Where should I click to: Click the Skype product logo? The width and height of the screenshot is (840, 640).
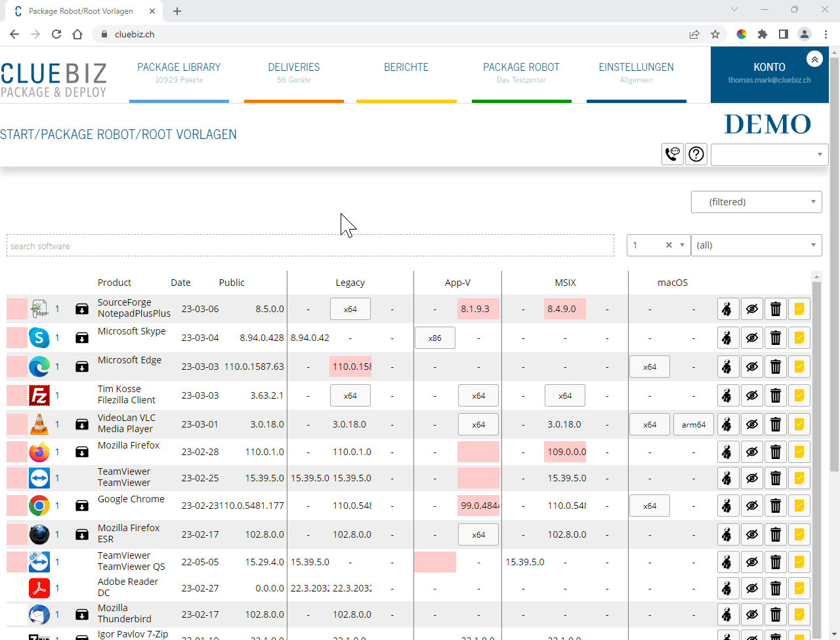[x=39, y=338]
